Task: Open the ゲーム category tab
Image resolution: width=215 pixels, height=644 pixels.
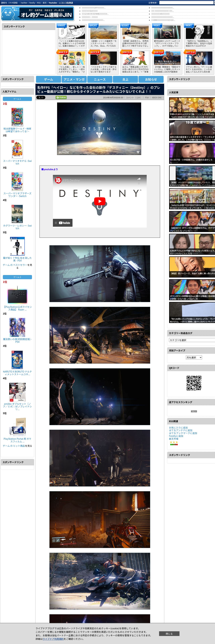Action: point(49,79)
